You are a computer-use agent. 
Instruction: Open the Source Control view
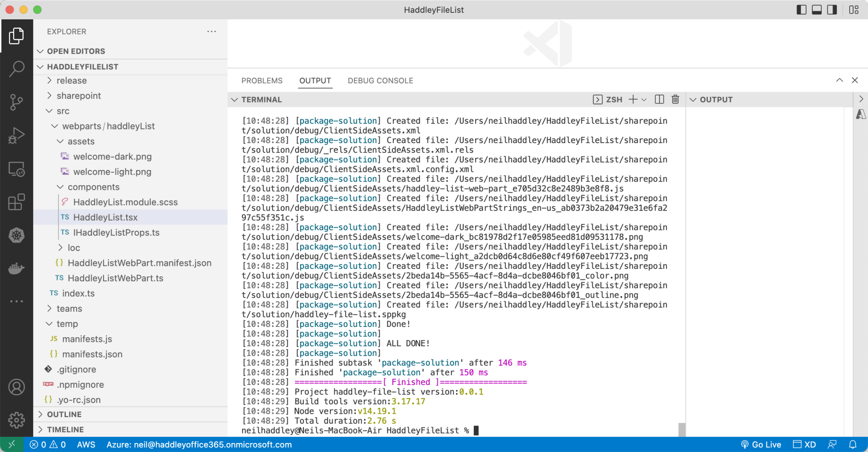click(17, 102)
